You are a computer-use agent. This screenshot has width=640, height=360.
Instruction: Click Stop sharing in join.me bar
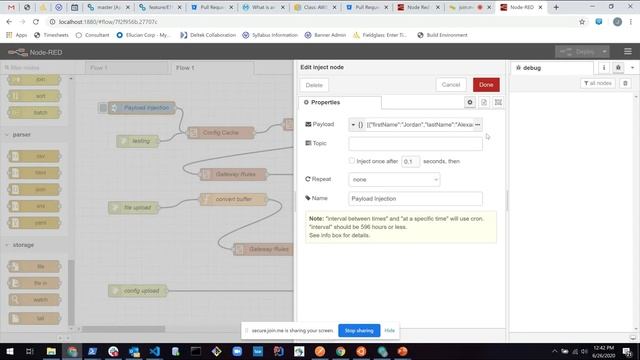[359, 330]
